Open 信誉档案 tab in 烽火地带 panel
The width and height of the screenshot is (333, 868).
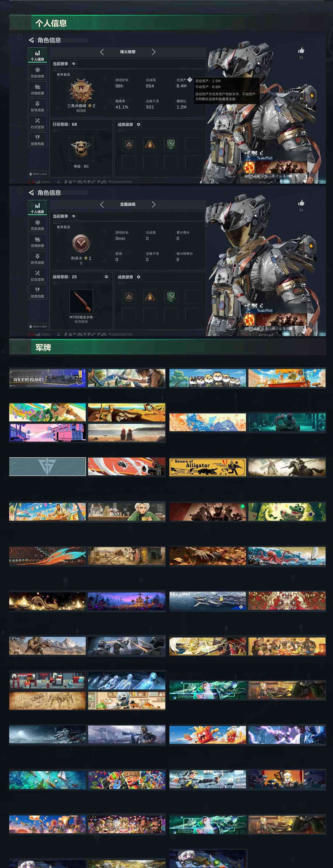(37, 140)
